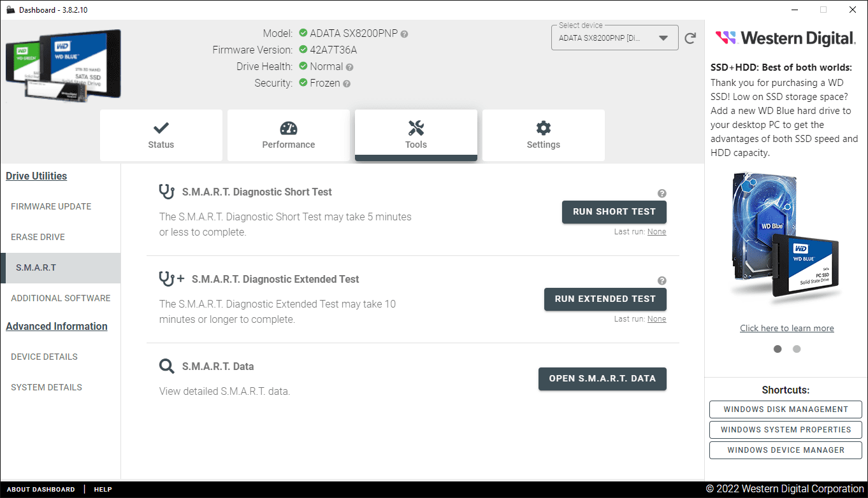The height and width of the screenshot is (498, 868).
Task: Click the S.M.A.R.T. Diagnostic Extended Test title
Action: click(x=275, y=280)
